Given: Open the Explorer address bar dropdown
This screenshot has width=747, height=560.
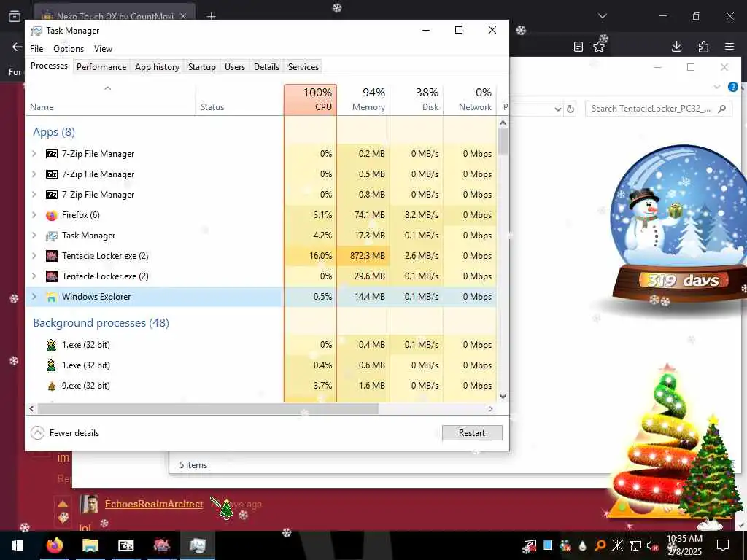Looking at the screenshot, I should [558, 109].
